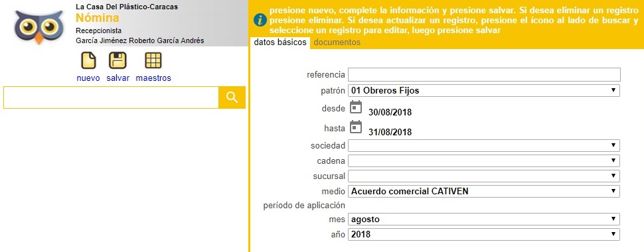Select the datos básicos tab
Screen dimensions: 644x252
click(280, 42)
